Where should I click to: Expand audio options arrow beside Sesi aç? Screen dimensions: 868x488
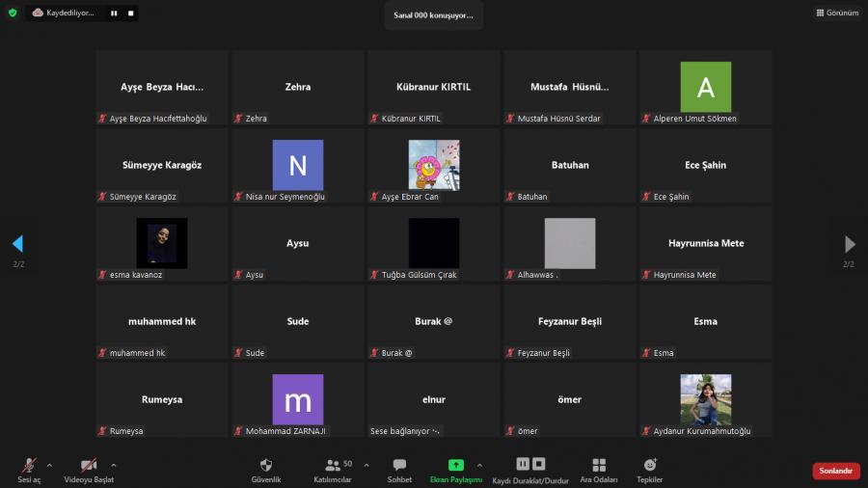point(50,465)
